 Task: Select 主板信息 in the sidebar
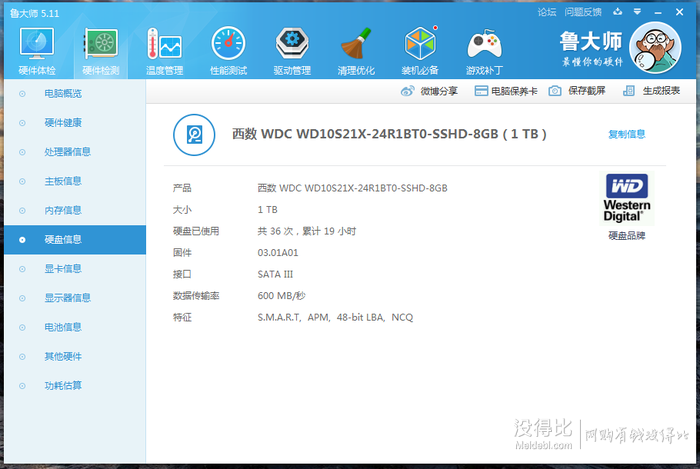pyautogui.click(x=75, y=181)
